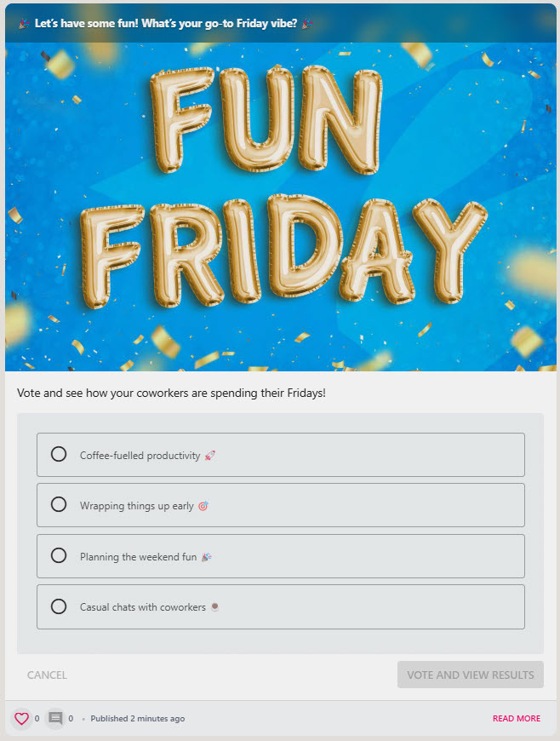560x741 pixels.
Task: Click the coffee emoji after Casual chats with coworkers
Action: [x=214, y=606]
